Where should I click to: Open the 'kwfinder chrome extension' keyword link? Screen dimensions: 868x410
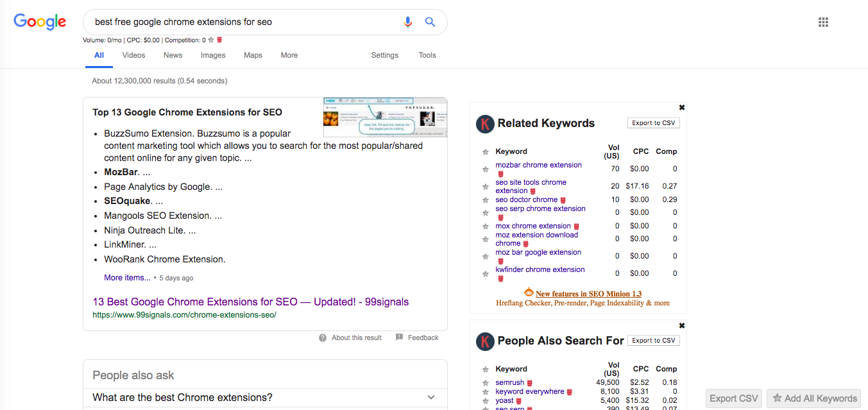point(540,269)
